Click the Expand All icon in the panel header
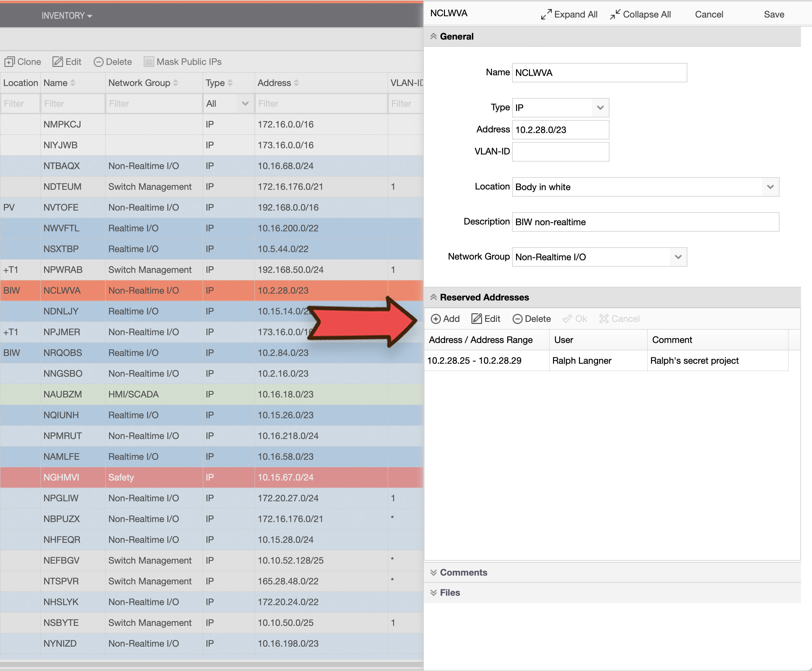Screen dimensions: 812x671 click(x=545, y=14)
